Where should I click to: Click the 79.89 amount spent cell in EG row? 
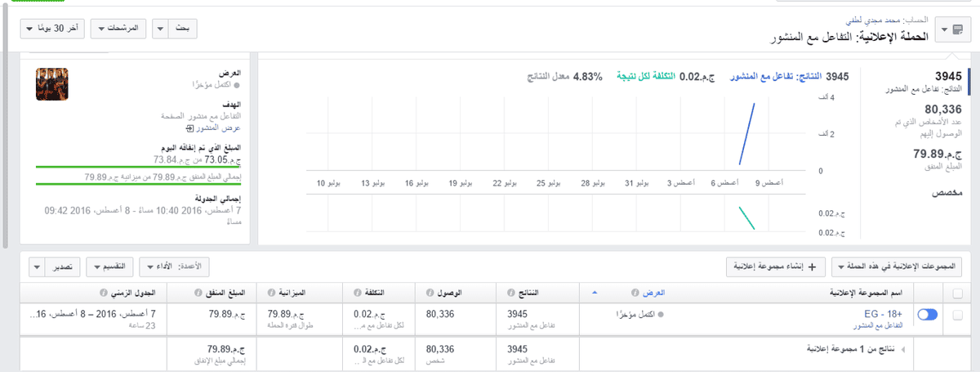[212, 318]
